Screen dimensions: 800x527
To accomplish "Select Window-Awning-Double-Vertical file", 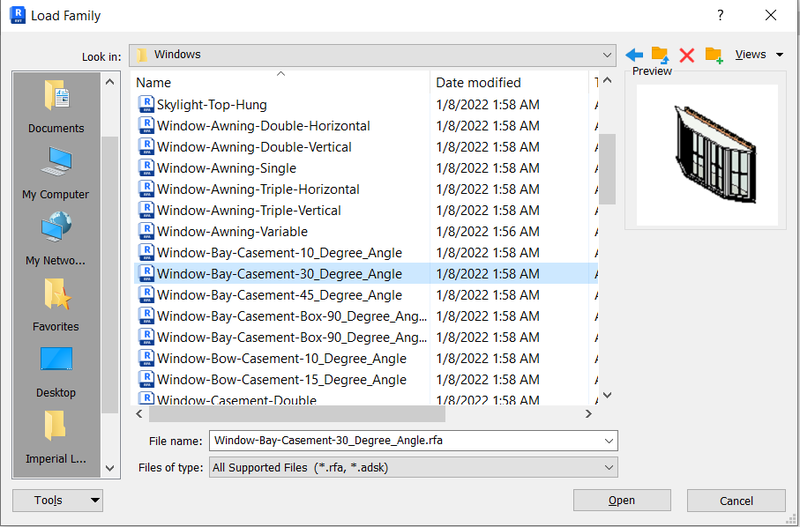I will (254, 147).
